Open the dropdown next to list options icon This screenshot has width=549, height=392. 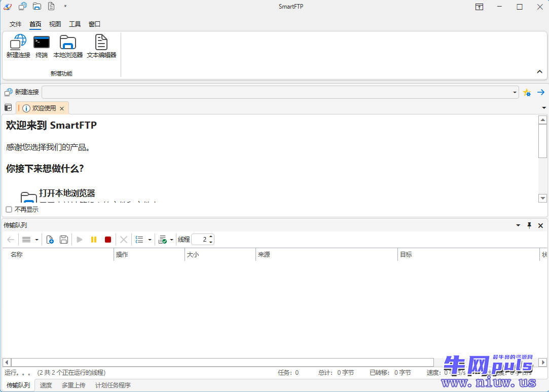click(150, 240)
